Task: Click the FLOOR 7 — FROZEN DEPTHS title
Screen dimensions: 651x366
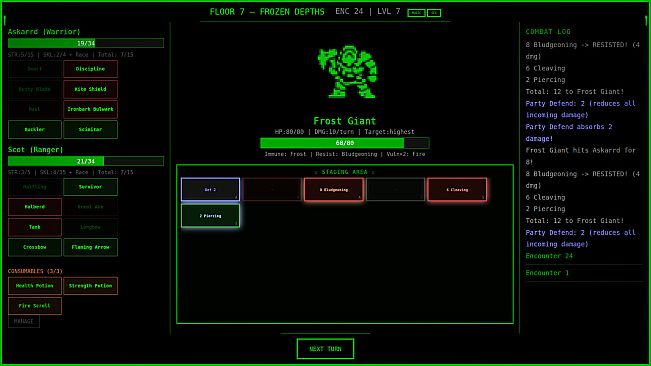Action: point(267,12)
